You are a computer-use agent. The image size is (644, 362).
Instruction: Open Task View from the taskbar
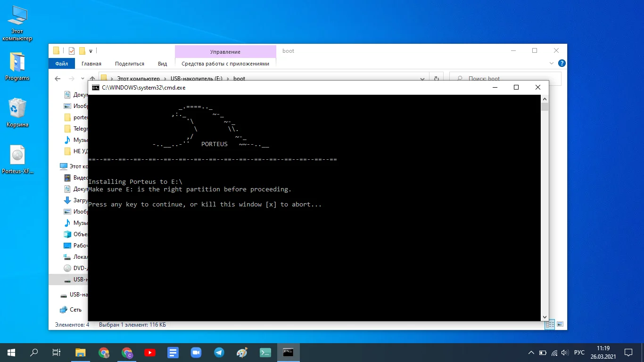click(57, 352)
